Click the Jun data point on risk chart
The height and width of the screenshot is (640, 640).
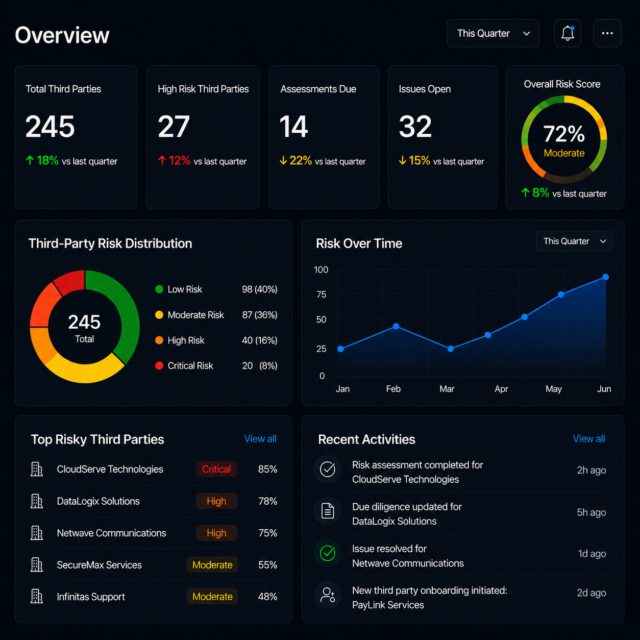coord(605,277)
